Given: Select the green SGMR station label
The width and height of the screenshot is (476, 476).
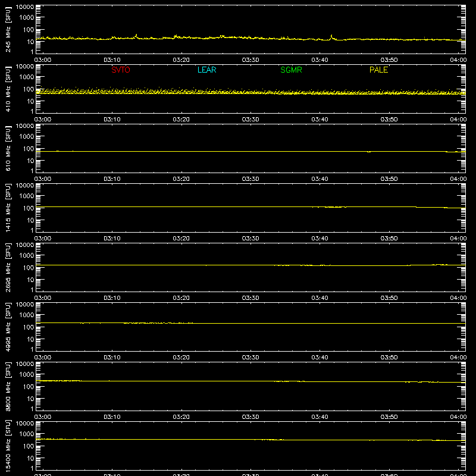Looking at the screenshot, I should (291, 70).
